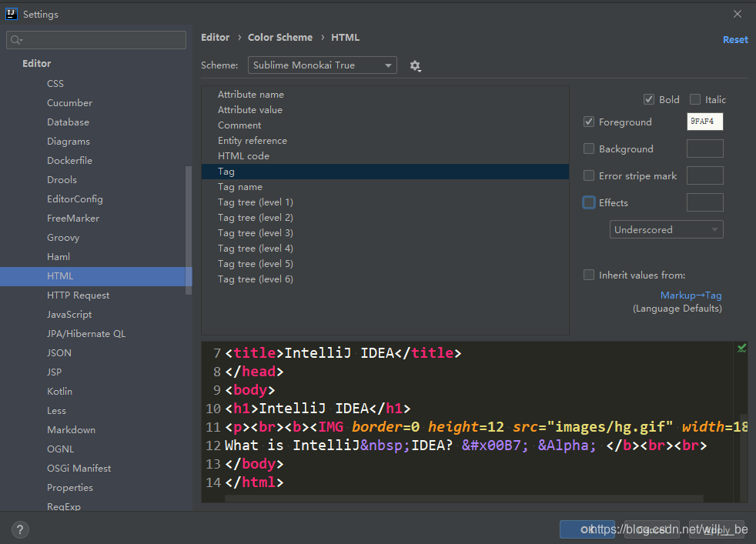Open the help question mark icon
This screenshot has width=756, height=544.
point(20,530)
